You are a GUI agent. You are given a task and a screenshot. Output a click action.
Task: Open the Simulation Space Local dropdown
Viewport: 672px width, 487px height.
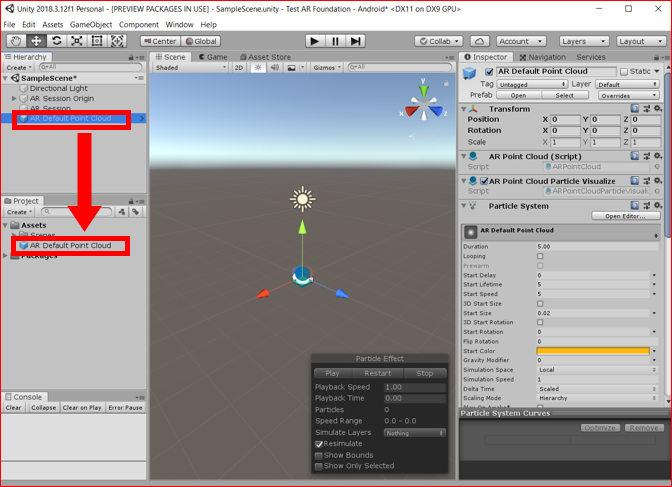click(597, 370)
